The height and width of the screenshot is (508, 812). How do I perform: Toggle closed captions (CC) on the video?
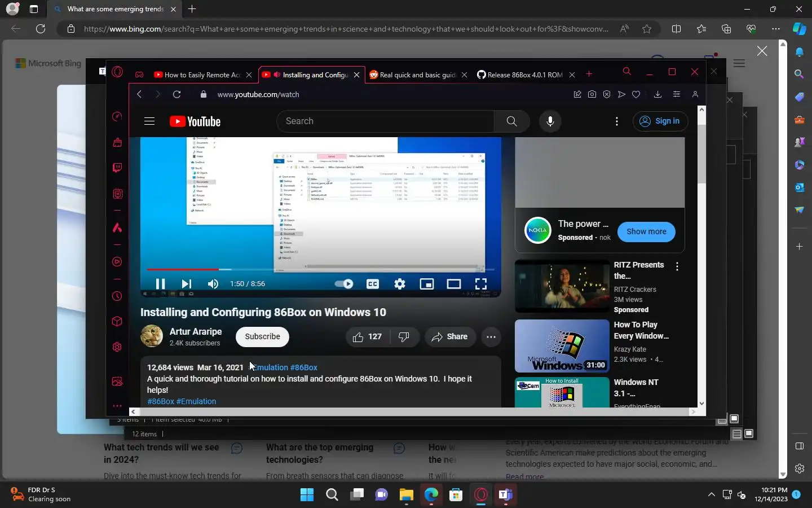pos(373,284)
